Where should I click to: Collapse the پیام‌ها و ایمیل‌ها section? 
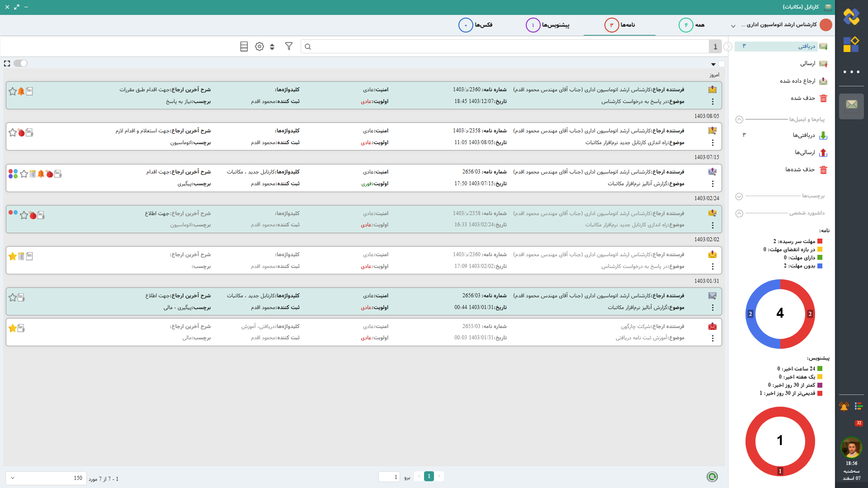tap(739, 119)
